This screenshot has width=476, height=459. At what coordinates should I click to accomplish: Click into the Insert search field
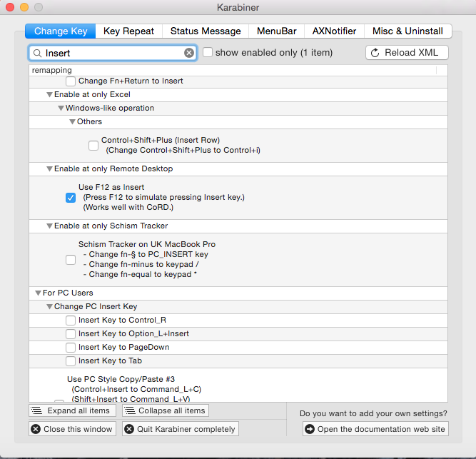tap(113, 53)
